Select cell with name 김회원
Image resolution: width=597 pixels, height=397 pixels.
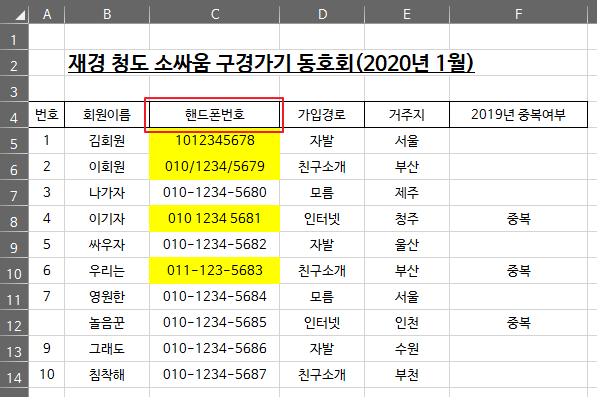click(107, 140)
